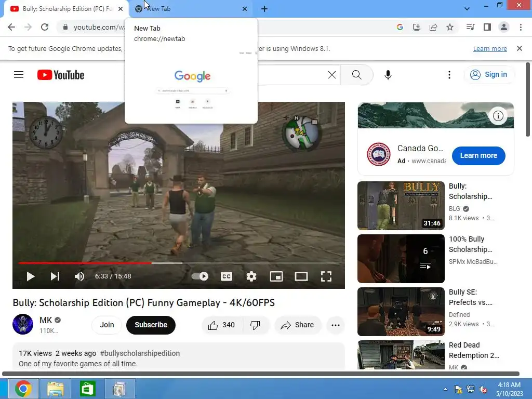Screen dimensions: 532x399
Task: Open the Google search side icon in toolbar
Action: pos(400,27)
